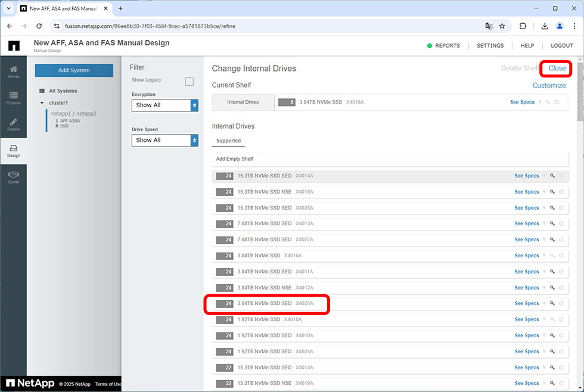Click the key icon on the X4010A row
The width and height of the screenshot is (584, 392).
(x=552, y=335)
